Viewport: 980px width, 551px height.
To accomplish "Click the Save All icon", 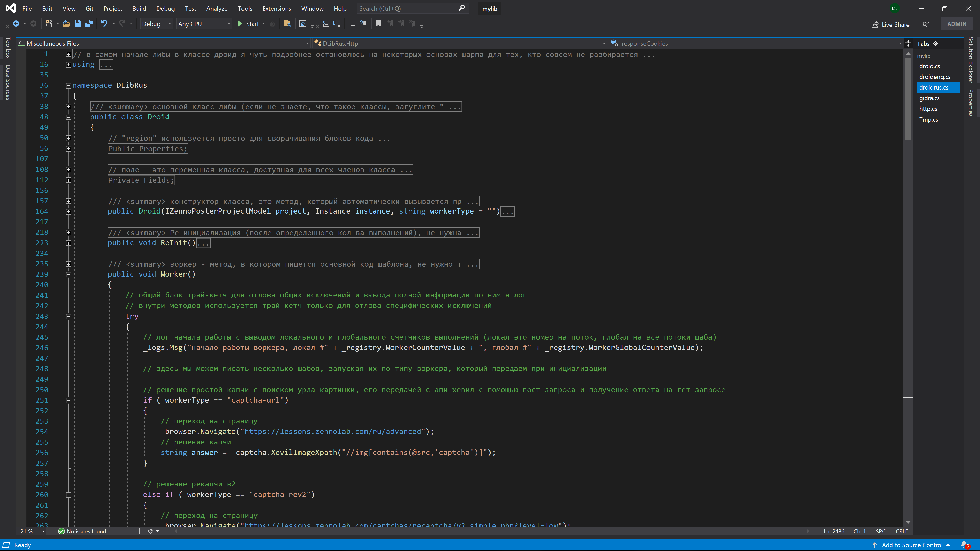I will [89, 23].
